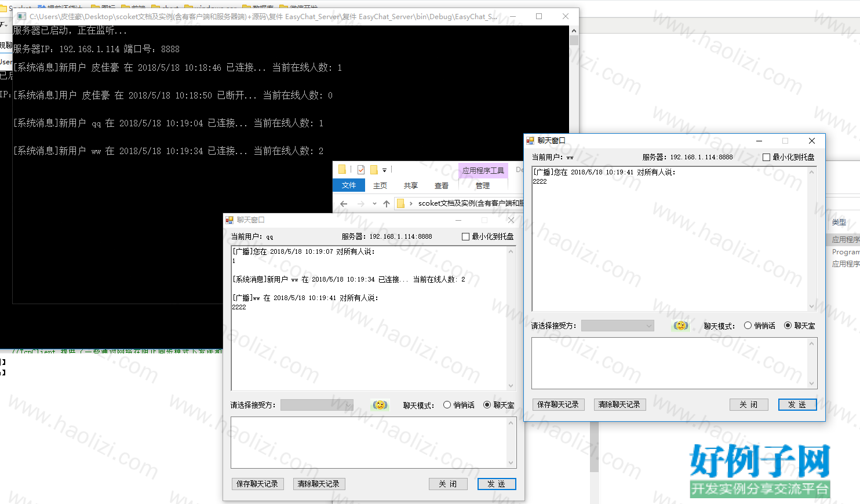Viewport: 860px width, 504px height.
Task: Enable 最小化到托盘 in the ww chat window
Action: tap(766, 157)
